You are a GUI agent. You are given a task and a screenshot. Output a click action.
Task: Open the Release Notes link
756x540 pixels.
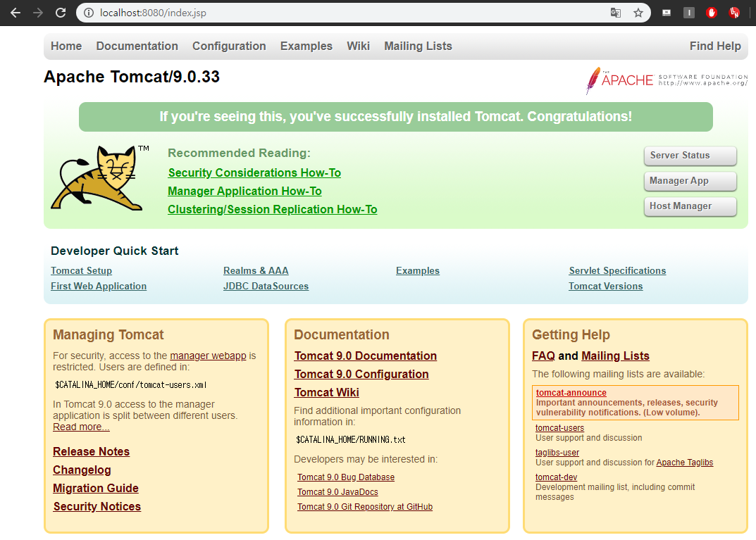[x=91, y=451]
